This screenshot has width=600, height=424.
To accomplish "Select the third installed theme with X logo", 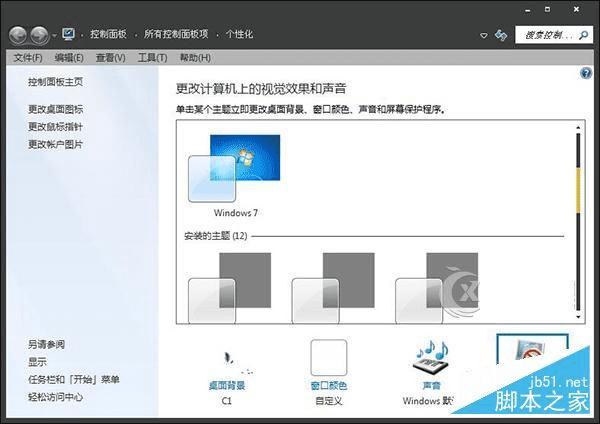I will pyautogui.click(x=437, y=288).
